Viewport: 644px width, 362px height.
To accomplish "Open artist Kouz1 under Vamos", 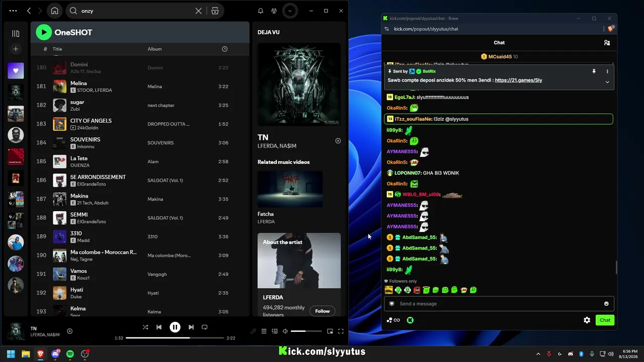I will coord(83,278).
